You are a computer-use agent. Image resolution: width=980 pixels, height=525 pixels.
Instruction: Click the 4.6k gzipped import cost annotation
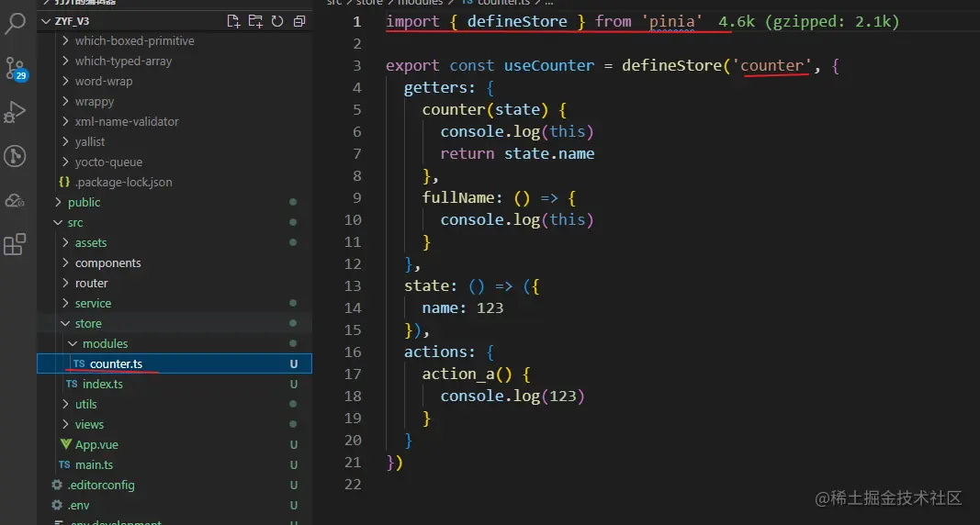[808, 21]
